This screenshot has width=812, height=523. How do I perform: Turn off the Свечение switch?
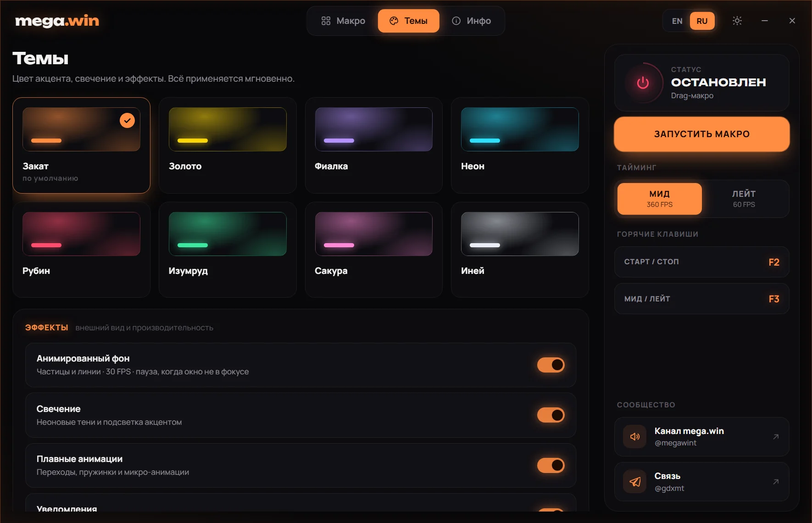point(551,415)
